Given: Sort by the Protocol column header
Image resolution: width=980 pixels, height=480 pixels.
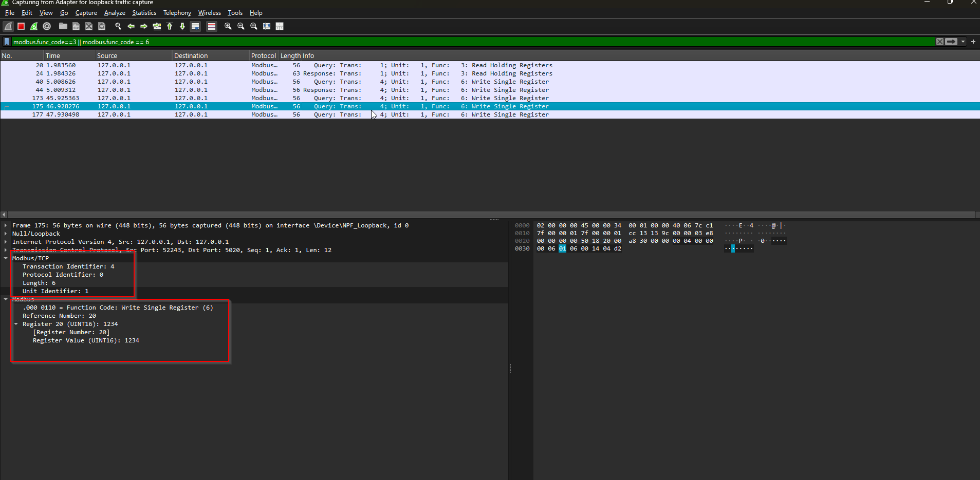Looking at the screenshot, I should pos(264,55).
